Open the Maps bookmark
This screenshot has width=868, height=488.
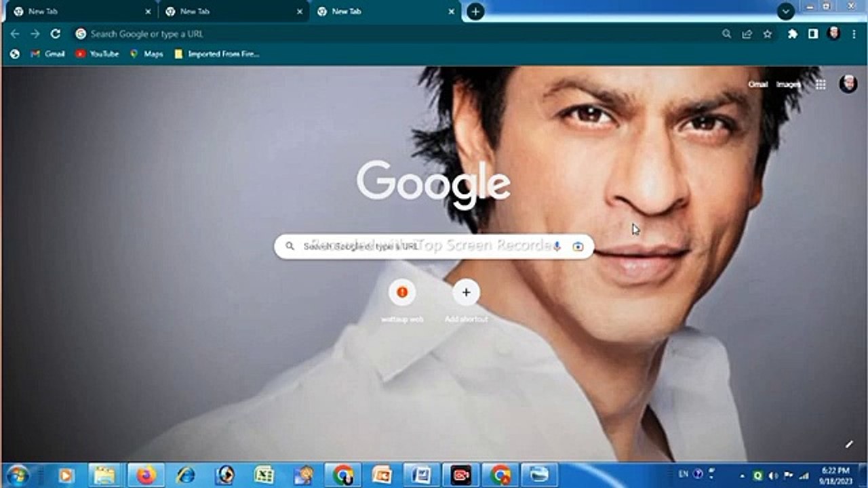146,54
